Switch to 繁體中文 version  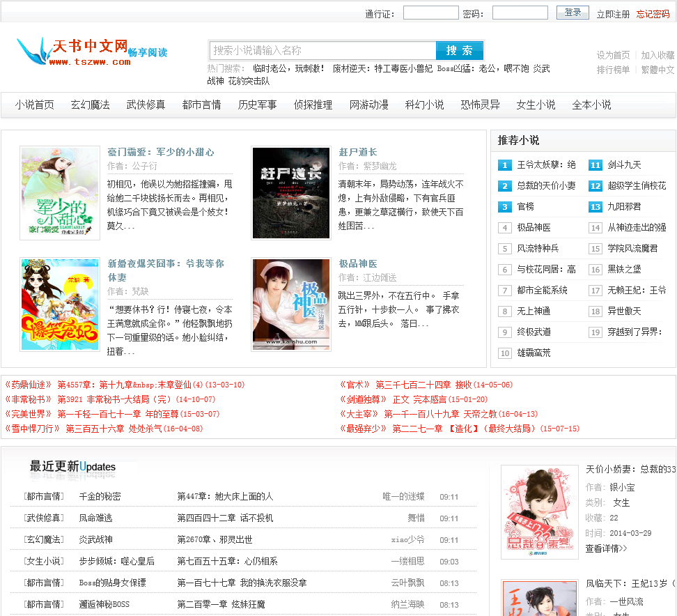(657, 70)
